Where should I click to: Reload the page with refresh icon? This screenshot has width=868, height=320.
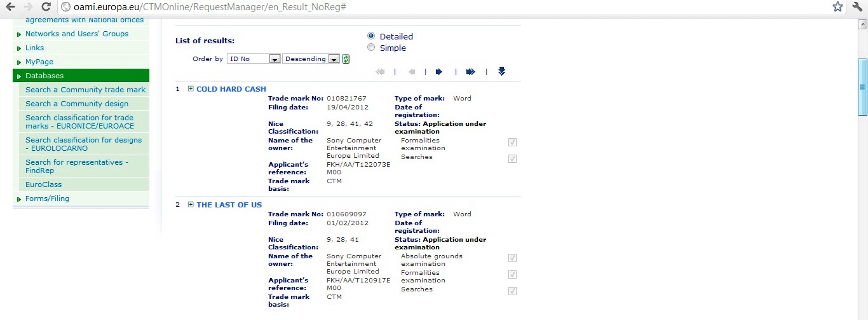click(46, 7)
